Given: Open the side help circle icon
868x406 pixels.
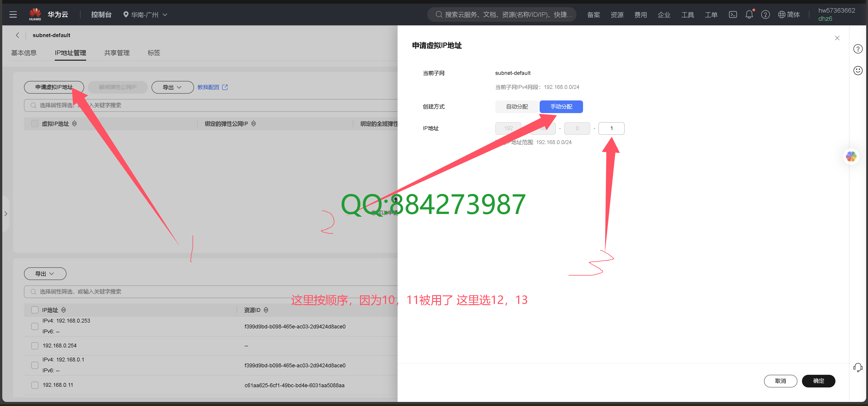Looking at the screenshot, I should (858, 49).
